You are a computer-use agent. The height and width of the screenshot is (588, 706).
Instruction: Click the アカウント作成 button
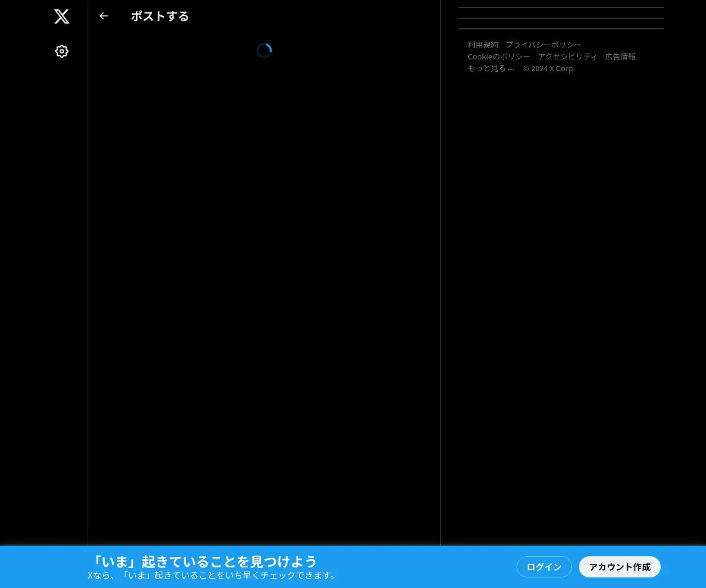pyautogui.click(x=620, y=567)
